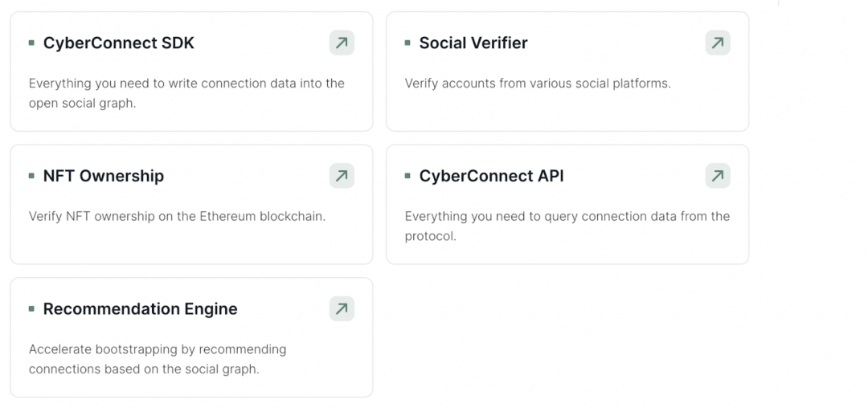Select the Social Verifier heading
The image size is (868, 416).
473,43
